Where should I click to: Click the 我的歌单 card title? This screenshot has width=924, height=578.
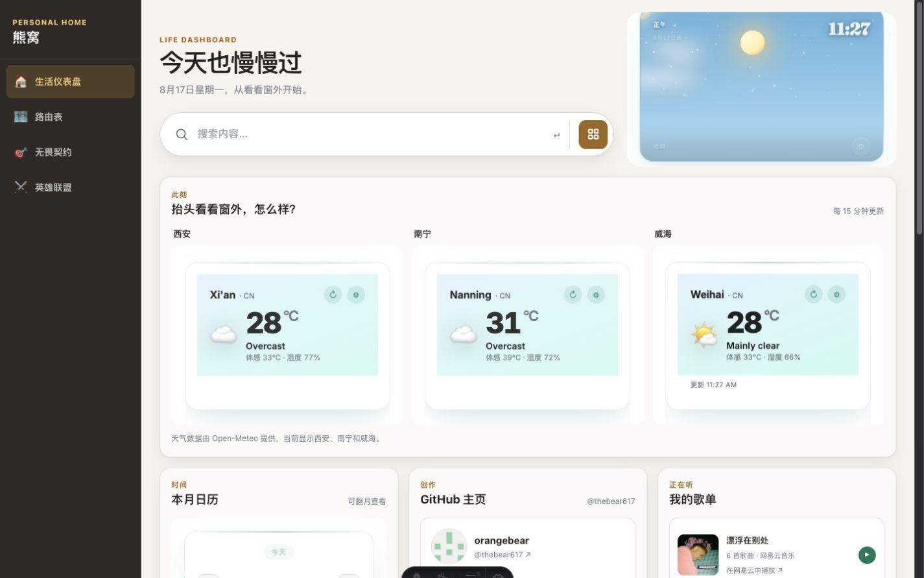click(693, 500)
